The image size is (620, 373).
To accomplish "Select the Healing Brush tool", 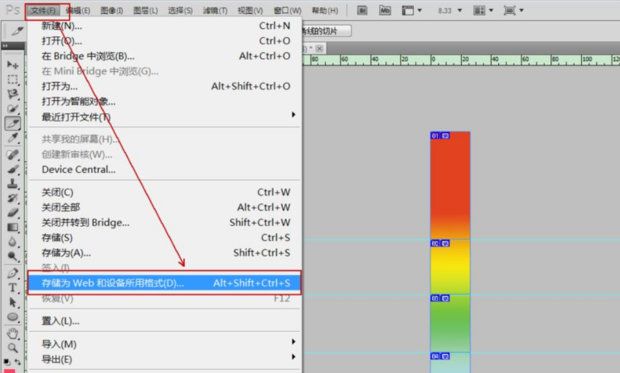I will (x=13, y=154).
